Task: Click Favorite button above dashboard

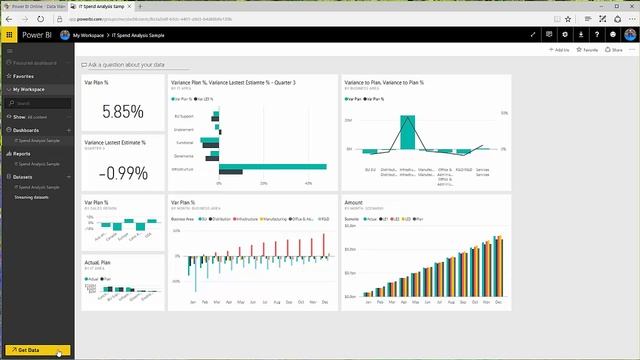Action: click(x=587, y=50)
